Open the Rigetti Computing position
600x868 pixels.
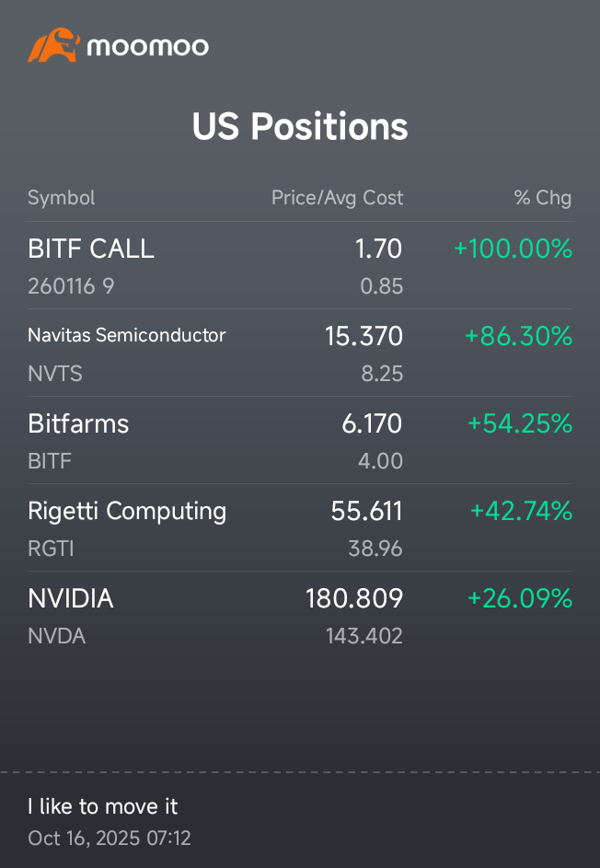[x=300, y=527]
